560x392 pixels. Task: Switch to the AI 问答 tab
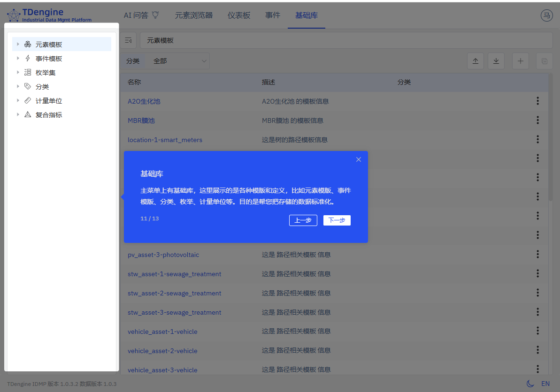pos(141,15)
